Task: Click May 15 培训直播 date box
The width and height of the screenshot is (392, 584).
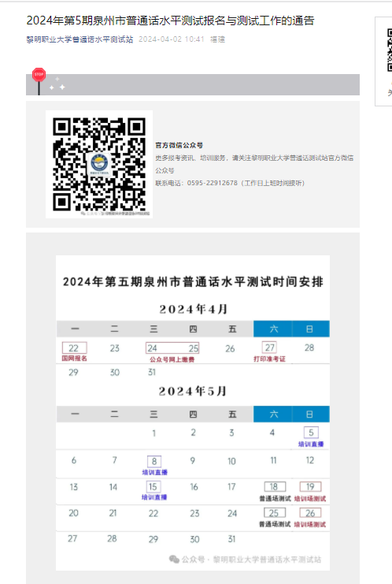Action: click(153, 486)
